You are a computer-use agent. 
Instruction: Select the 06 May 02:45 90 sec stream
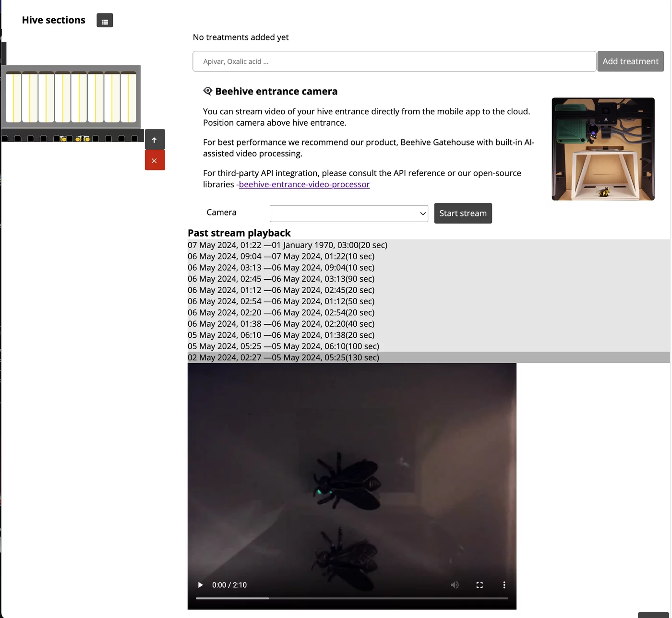(x=429, y=279)
